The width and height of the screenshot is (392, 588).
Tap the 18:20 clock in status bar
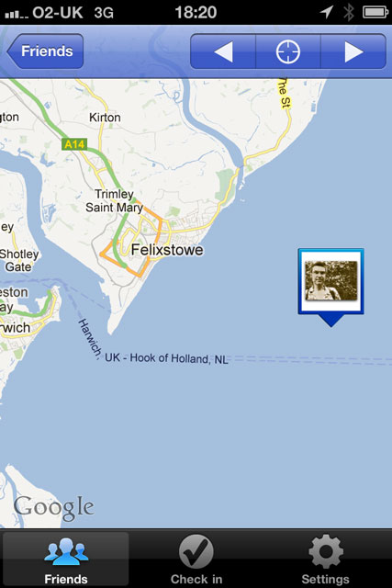point(196,12)
